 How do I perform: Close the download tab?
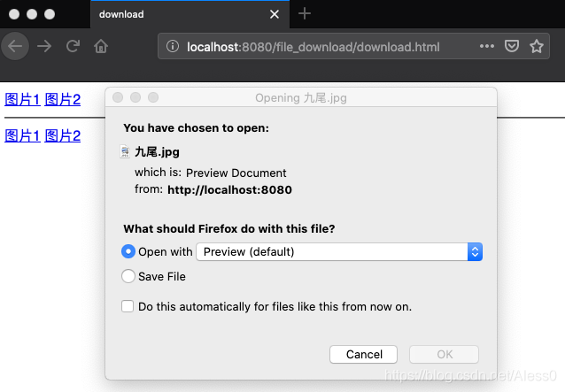tap(275, 14)
